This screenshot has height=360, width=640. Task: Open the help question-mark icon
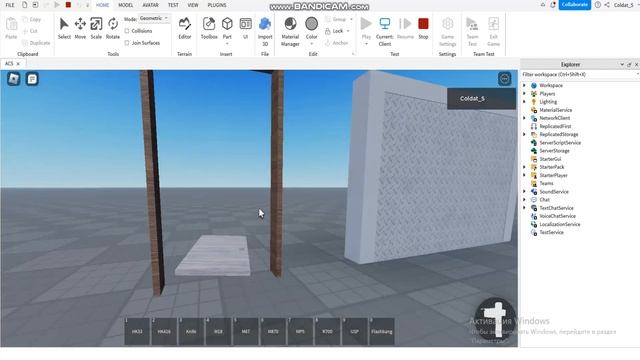point(598,5)
